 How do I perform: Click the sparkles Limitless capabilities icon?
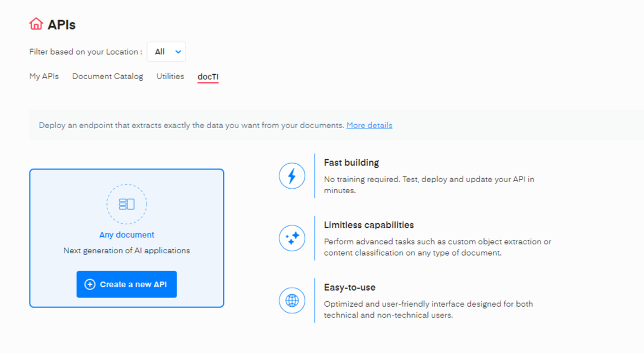(x=292, y=238)
